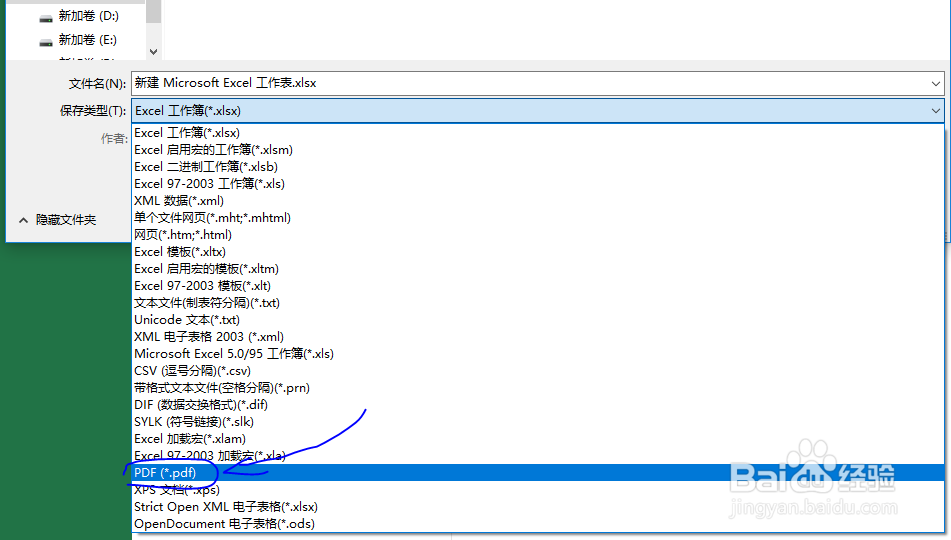Viewport: 951px width, 540px height.
Task: Select Excel 97-2003 加载宏(*.xla)
Action: tap(538, 456)
